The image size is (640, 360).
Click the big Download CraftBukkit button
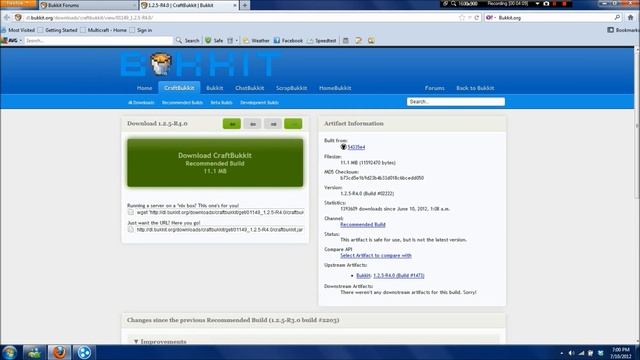[215, 163]
